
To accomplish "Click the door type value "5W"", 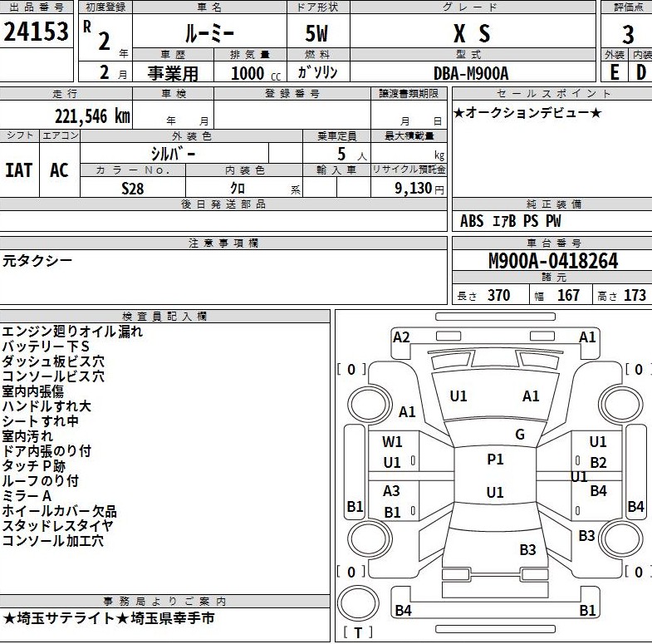I will pos(316,33).
